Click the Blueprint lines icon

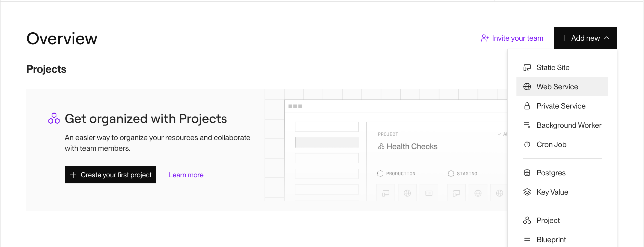click(527, 240)
